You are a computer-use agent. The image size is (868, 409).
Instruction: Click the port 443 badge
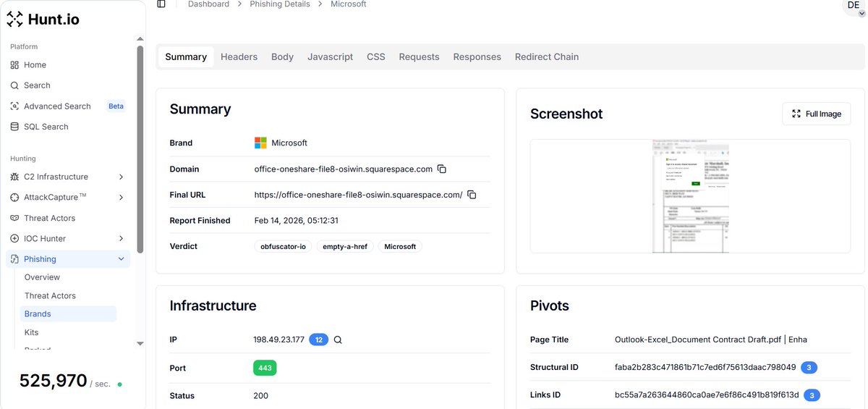click(265, 368)
